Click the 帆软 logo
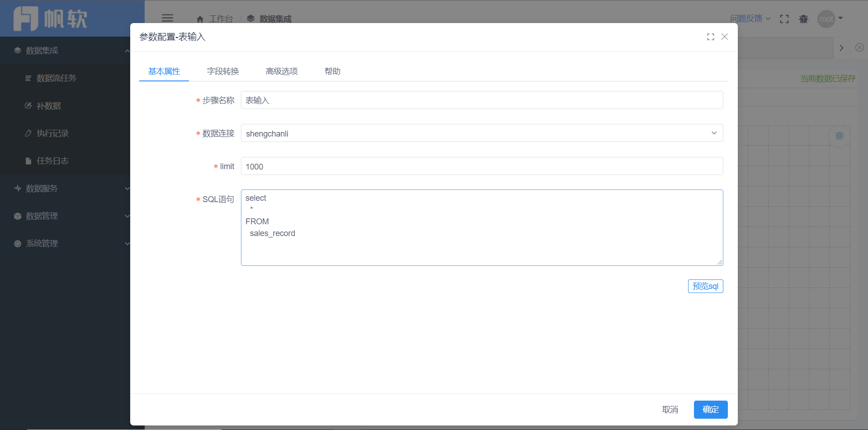868x430 pixels. (x=50, y=19)
